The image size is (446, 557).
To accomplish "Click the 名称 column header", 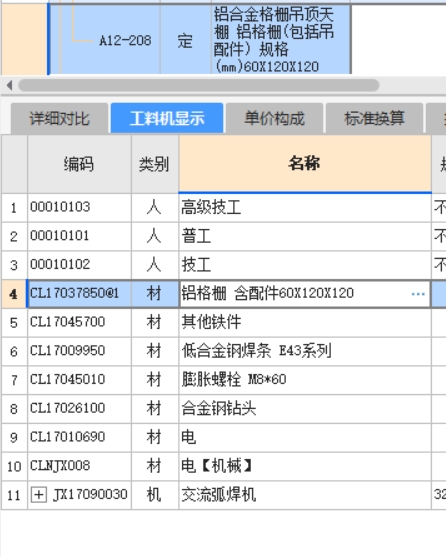I will pyautogui.click(x=305, y=164).
